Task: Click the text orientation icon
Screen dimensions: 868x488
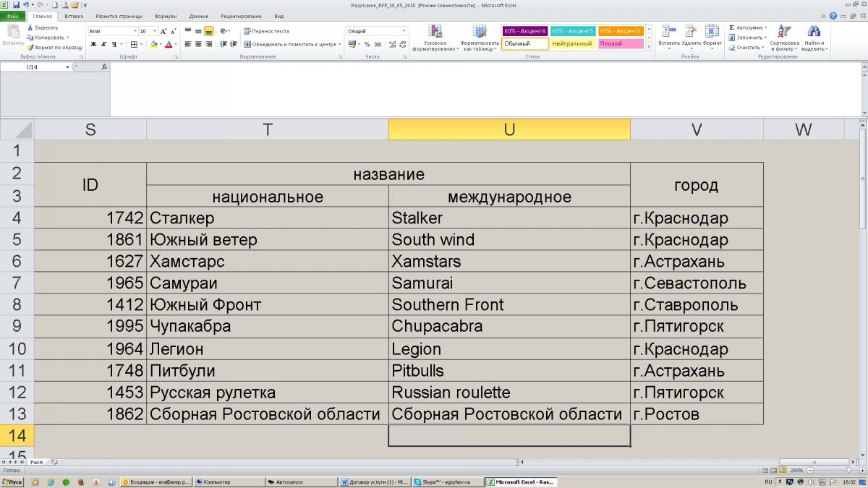Action: tap(224, 31)
